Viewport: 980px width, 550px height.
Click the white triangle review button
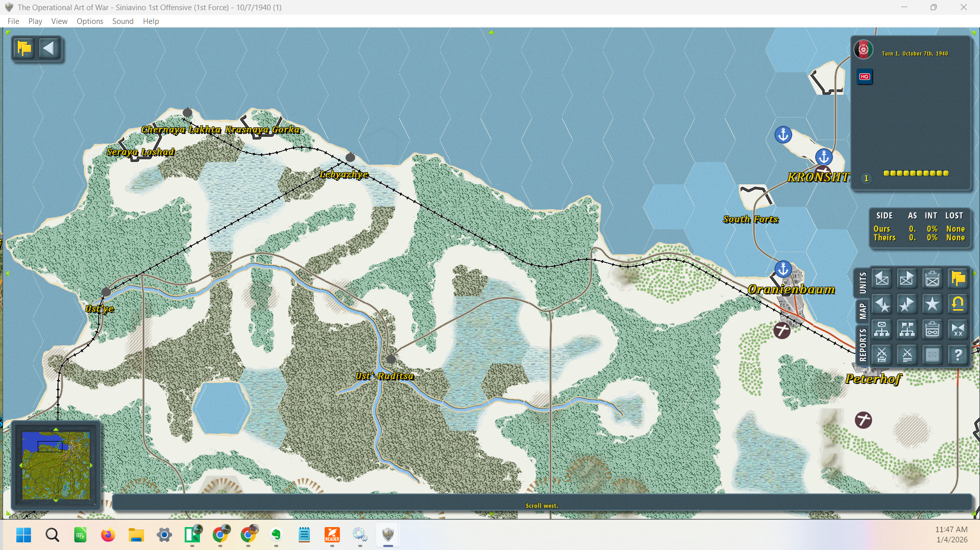(x=49, y=48)
